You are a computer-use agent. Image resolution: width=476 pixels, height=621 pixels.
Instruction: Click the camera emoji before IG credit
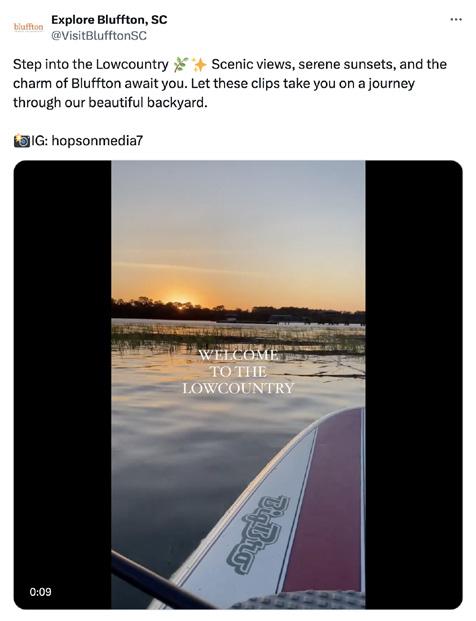(21, 141)
